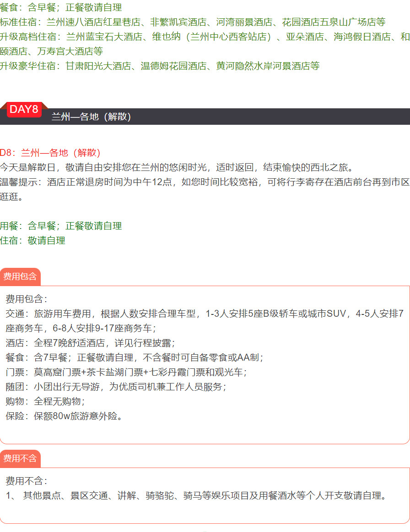This screenshot has width=410, height=532.
Task: Click the red heading D8：兰州—各地（解散）
Action: coord(50,153)
